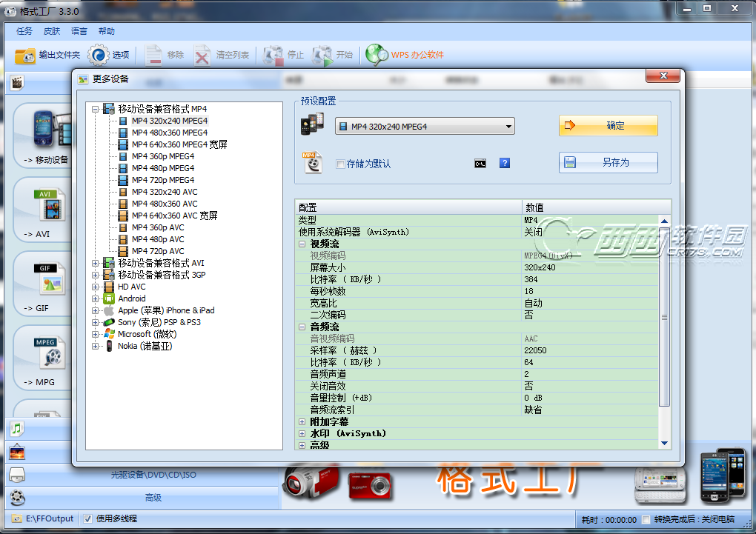Click the 另存为 save as button
The width and height of the screenshot is (756, 534).
tap(609, 162)
